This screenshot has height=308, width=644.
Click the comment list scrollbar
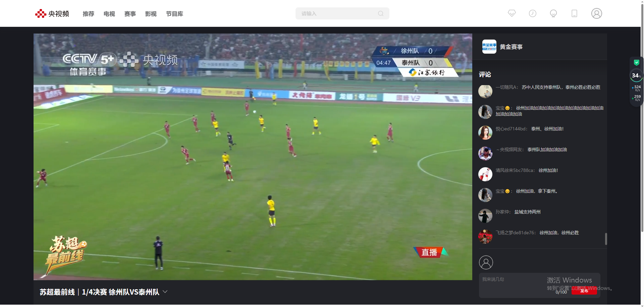click(606, 239)
